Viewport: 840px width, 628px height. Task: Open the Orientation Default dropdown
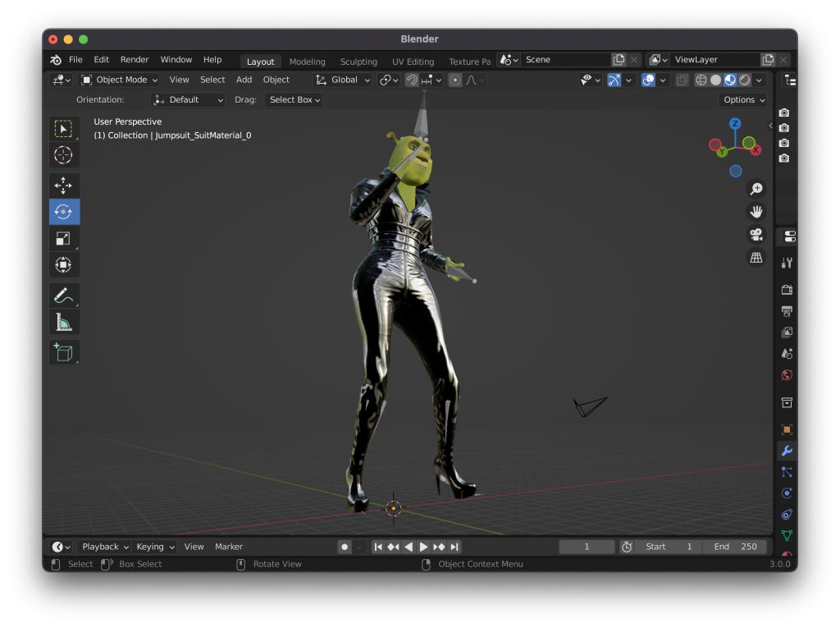pos(188,100)
